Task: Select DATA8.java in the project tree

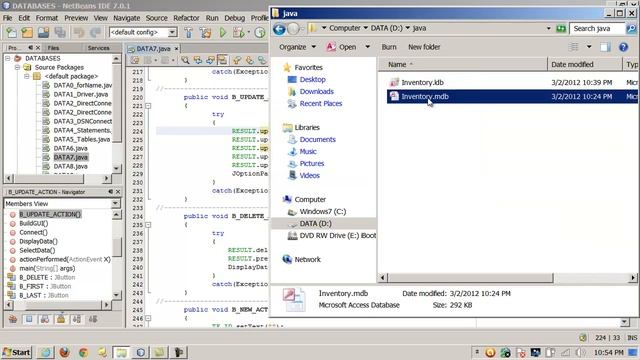Action: 70,167
